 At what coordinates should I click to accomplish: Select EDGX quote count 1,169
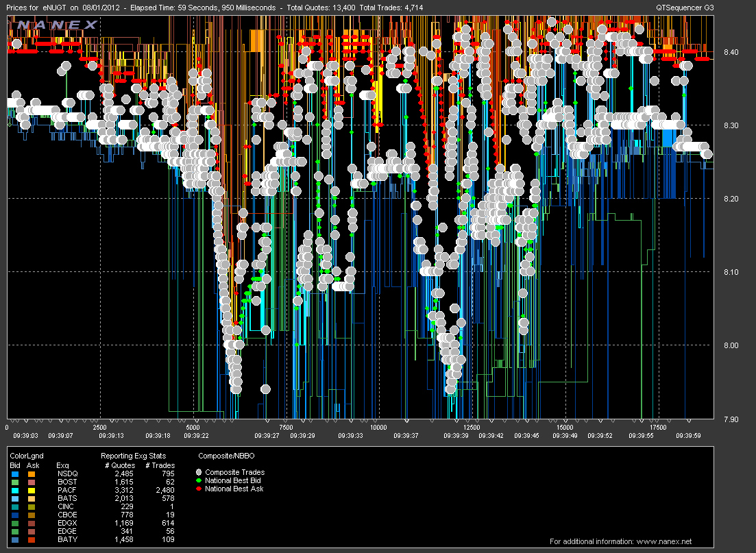[124, 523]
